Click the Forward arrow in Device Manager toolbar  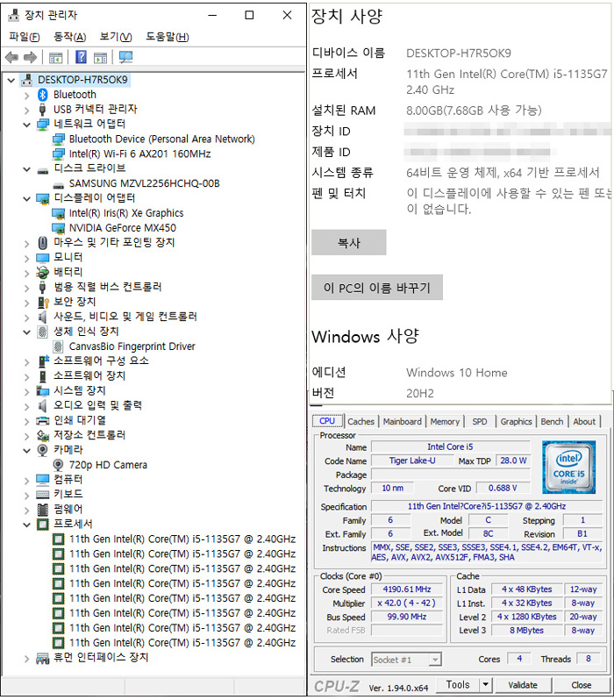tap(30, 57)
